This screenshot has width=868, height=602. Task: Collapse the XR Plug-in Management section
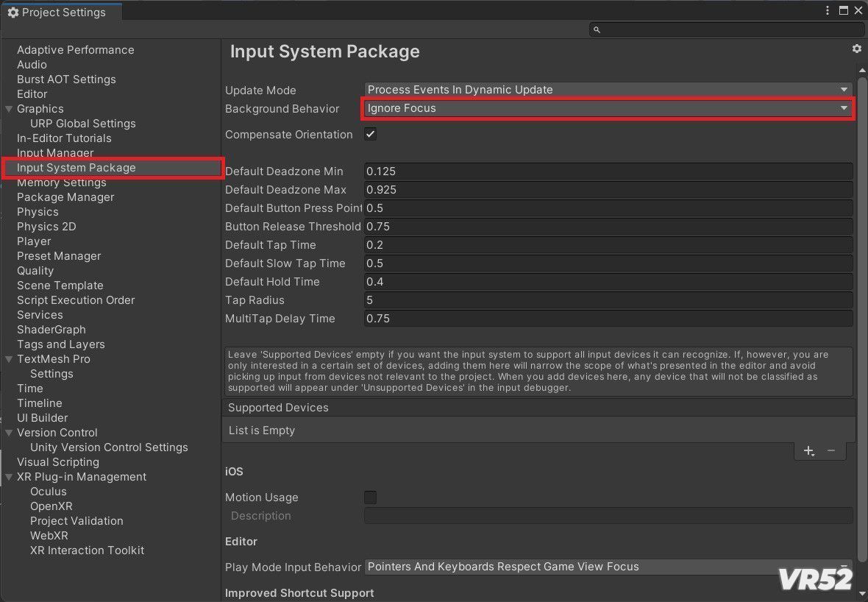coord(9,478)
